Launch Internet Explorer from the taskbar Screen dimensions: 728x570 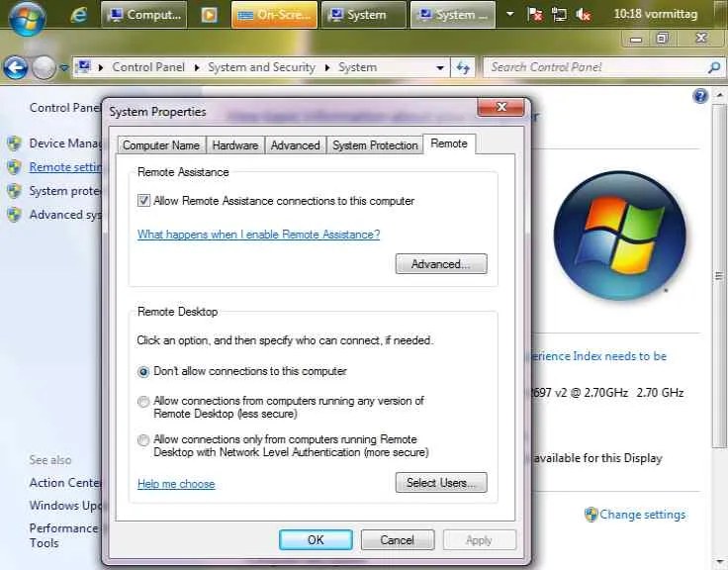click(79, 15)
